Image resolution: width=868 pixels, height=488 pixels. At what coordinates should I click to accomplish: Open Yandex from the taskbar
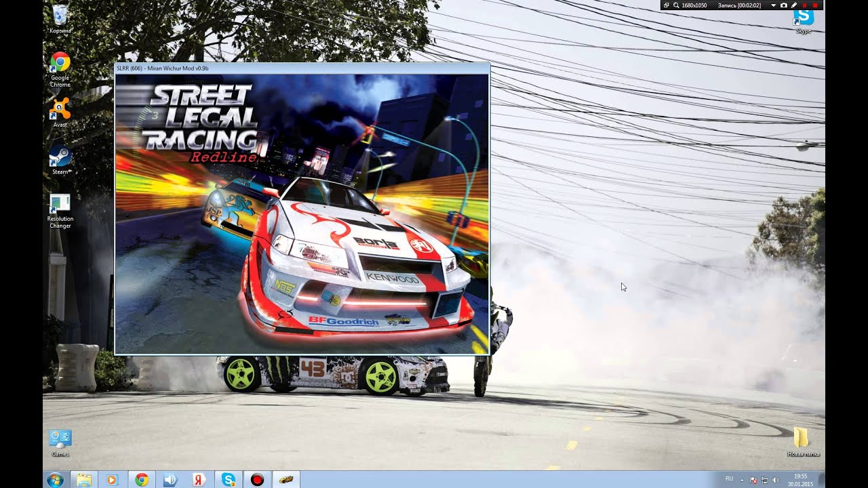tap(199, 480)
